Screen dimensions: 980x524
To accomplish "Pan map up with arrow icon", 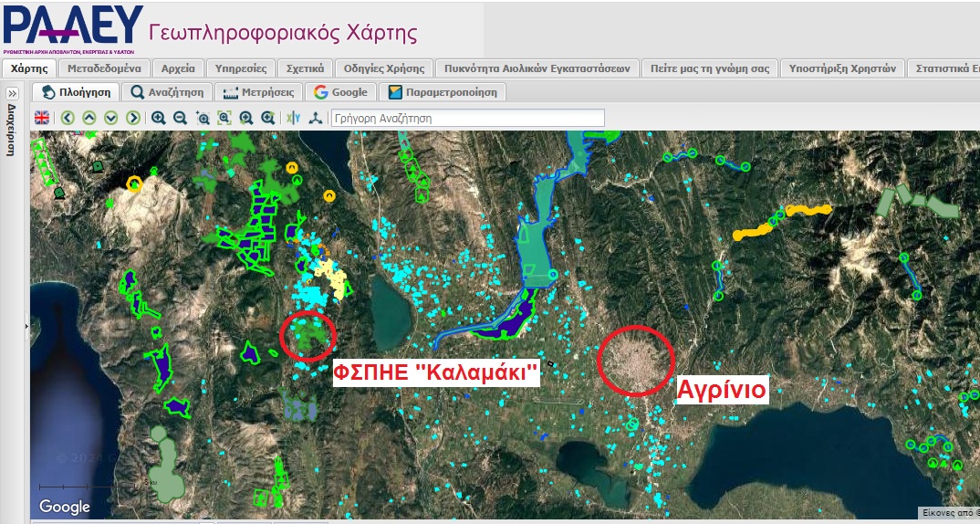I will [89, 118].
